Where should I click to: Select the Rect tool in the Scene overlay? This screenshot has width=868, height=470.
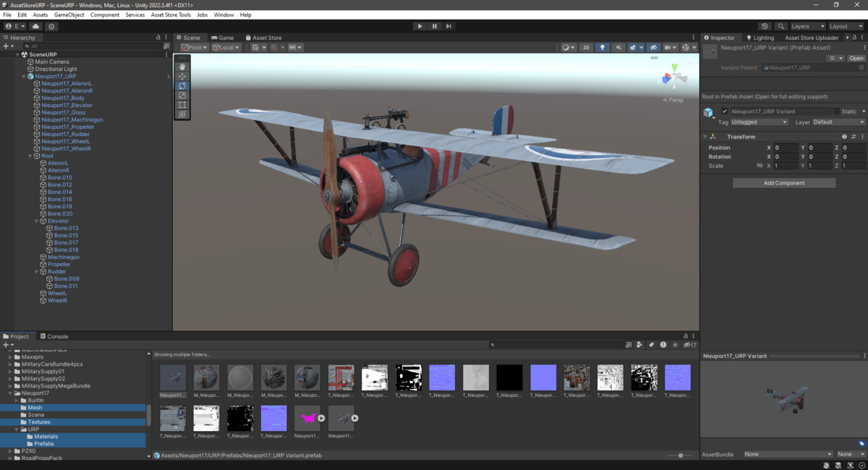[x=182, y=103]
